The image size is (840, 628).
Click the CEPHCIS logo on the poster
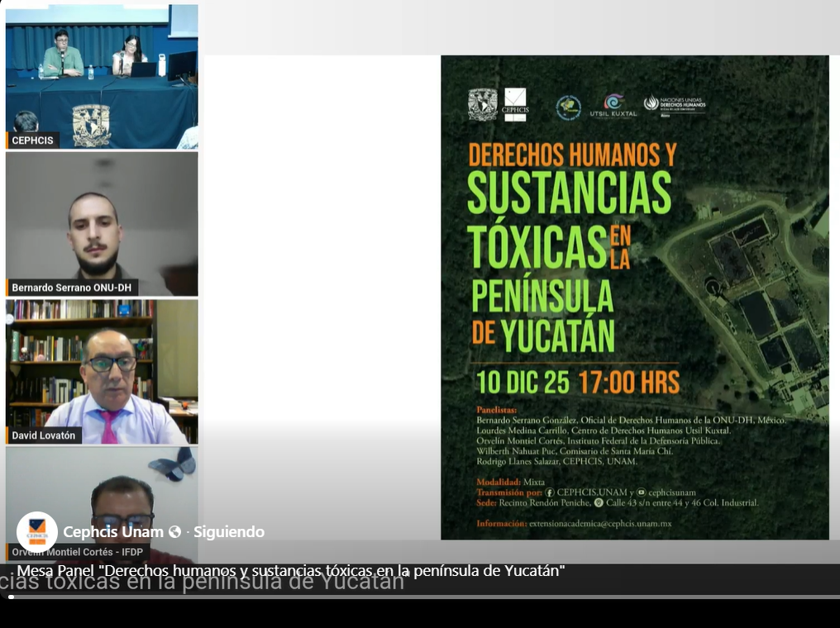click(515, 105)
